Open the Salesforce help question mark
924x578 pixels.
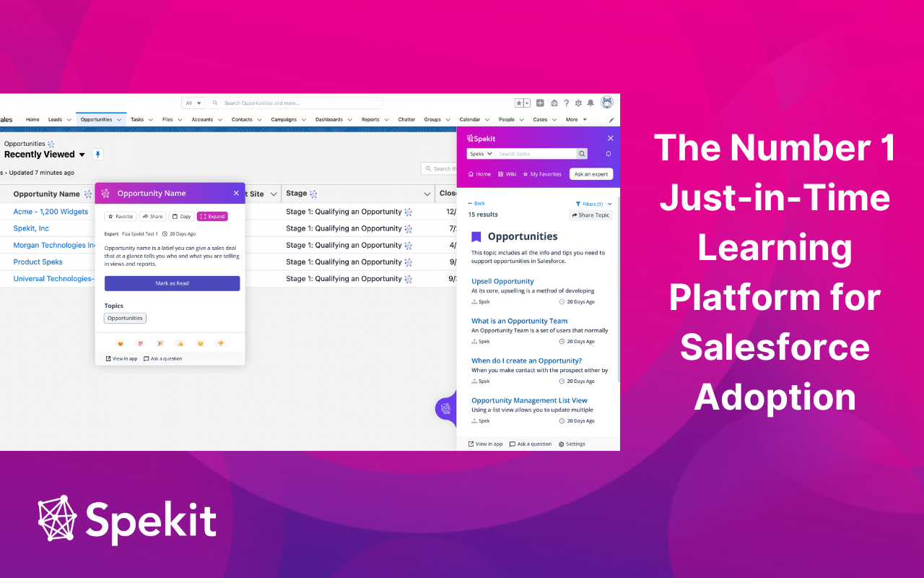point(567,103)
